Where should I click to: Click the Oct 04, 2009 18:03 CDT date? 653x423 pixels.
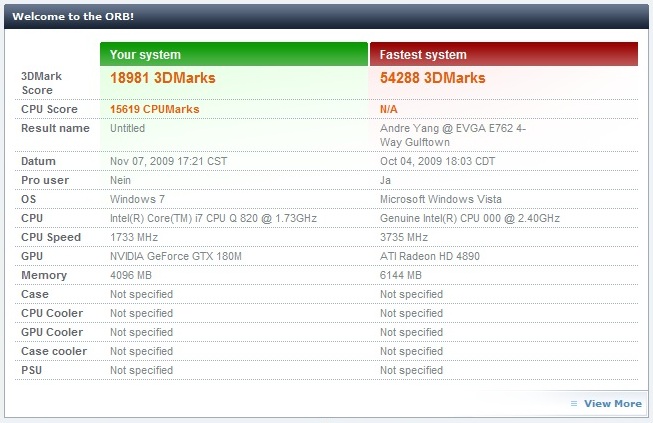(x=438, y=161)
